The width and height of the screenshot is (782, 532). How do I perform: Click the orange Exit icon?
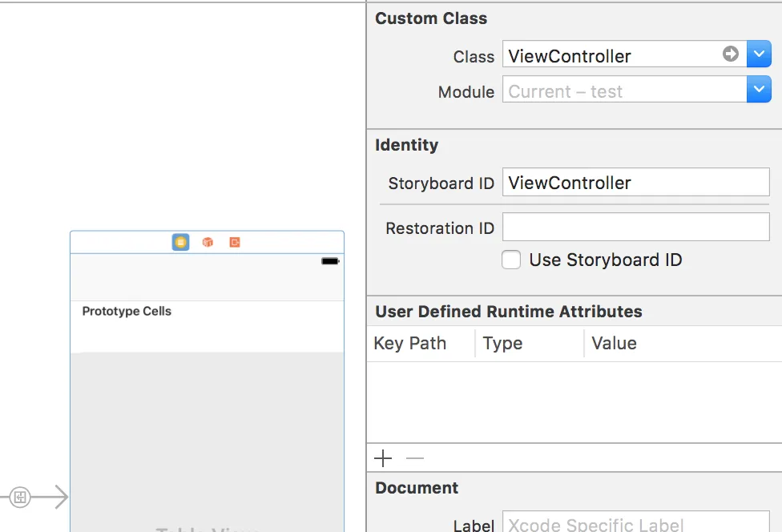pyautogui.click(x=235, y=242)
